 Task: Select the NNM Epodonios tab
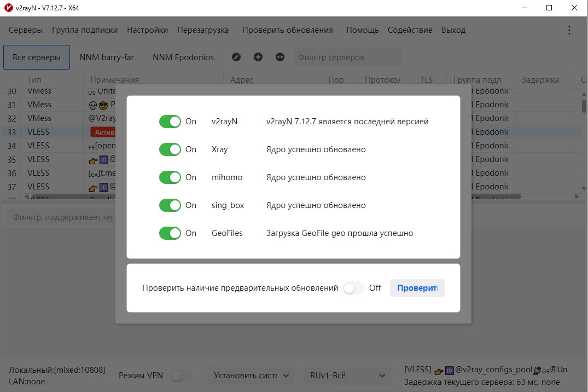(183, 57)
